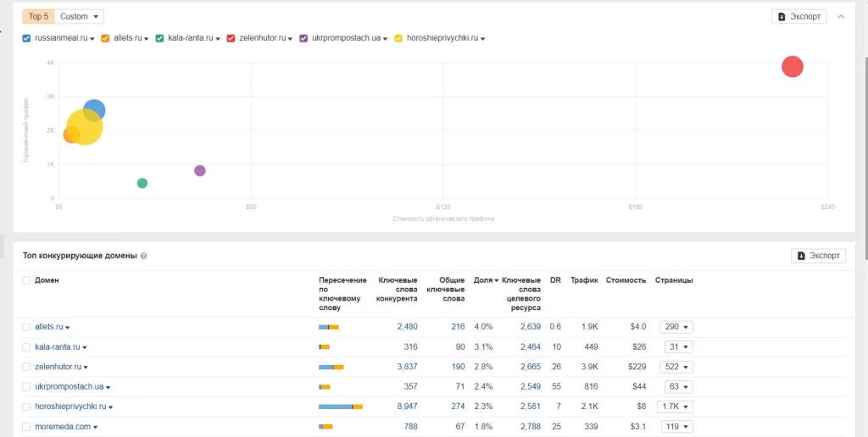This screenshot has width=868, height=437.
Task: Open zelenhutor.ru domain link in table
Action: tap(58, 367)
